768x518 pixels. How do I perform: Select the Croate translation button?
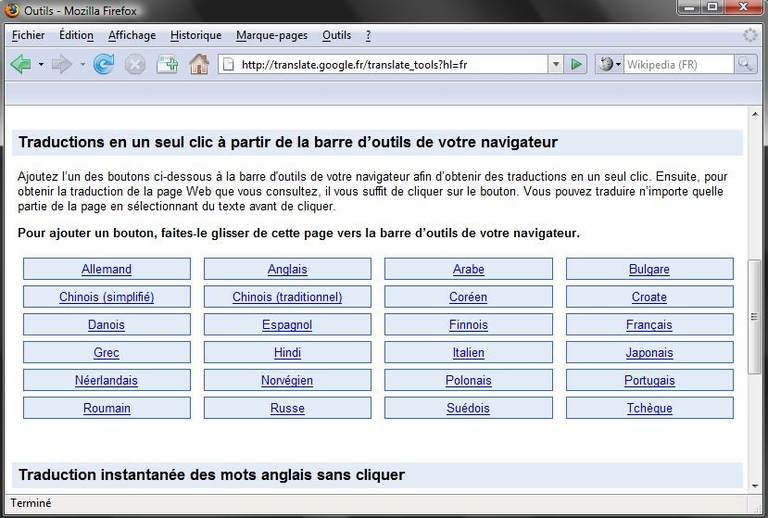[x=649, y=297]
